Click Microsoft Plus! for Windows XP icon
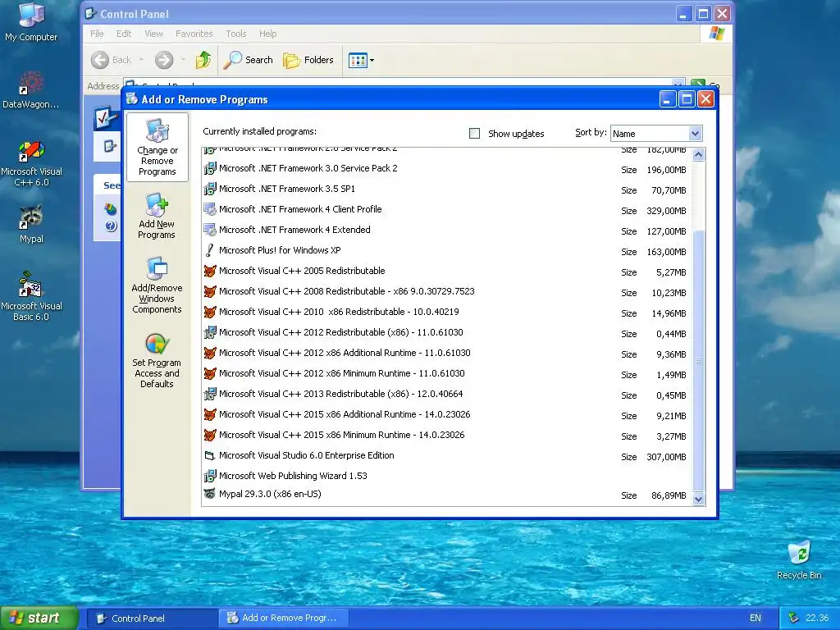The height and width of the screenshot is (630, 840). [x=210, y=251]
